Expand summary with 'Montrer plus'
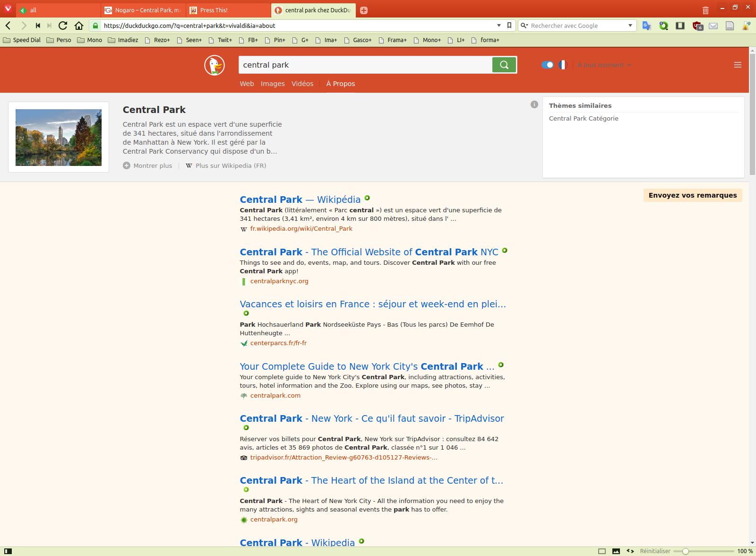Screen dimensions: 756x556 point(147,165)
